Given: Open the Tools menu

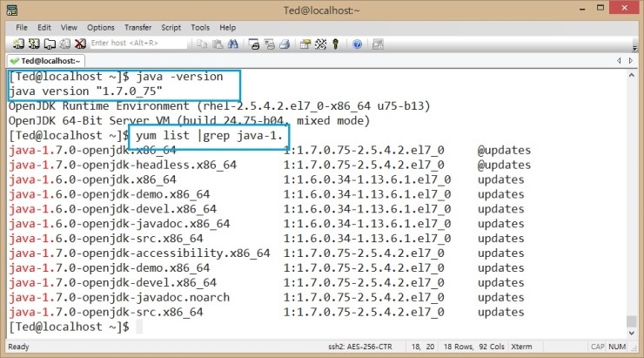Looking at the screenshot, I should click(x=200, y=28).
